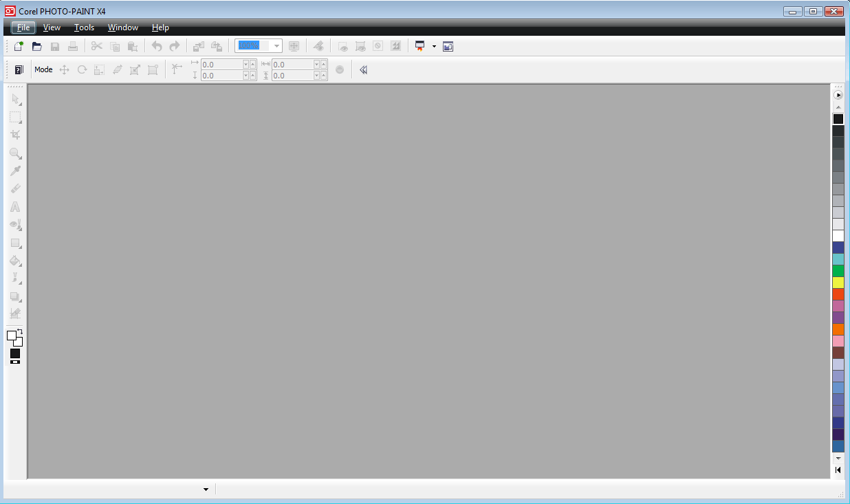Screen dimensions: 850x504
Task: Select the Zoom tool
Action: click(16, 153)
